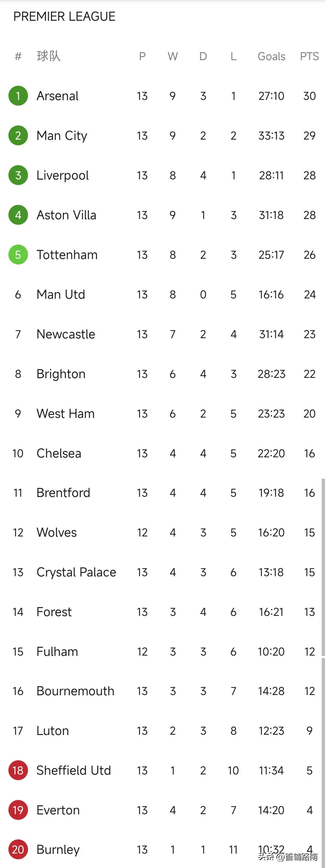
Task: Select the Chelsea row in standings
Action: pos(162,453)
